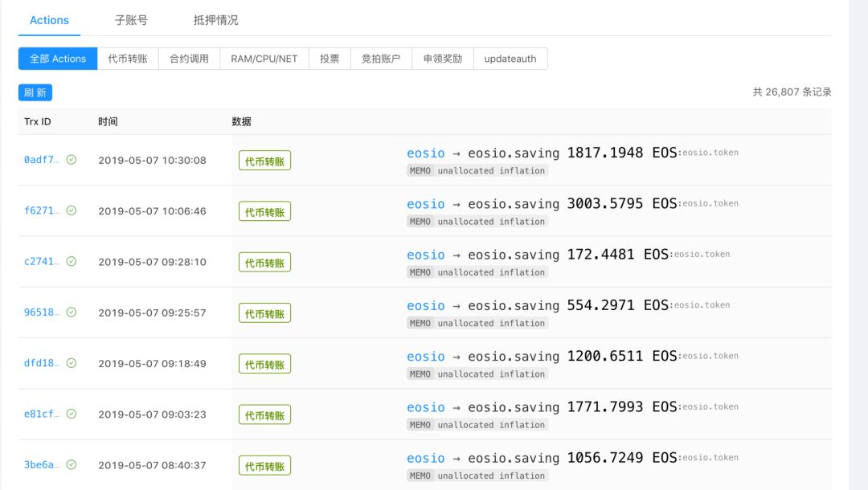This screenshot has height=490, width=868.
Task: Click the verified check icon beside f6271
Action: point(72,210)
